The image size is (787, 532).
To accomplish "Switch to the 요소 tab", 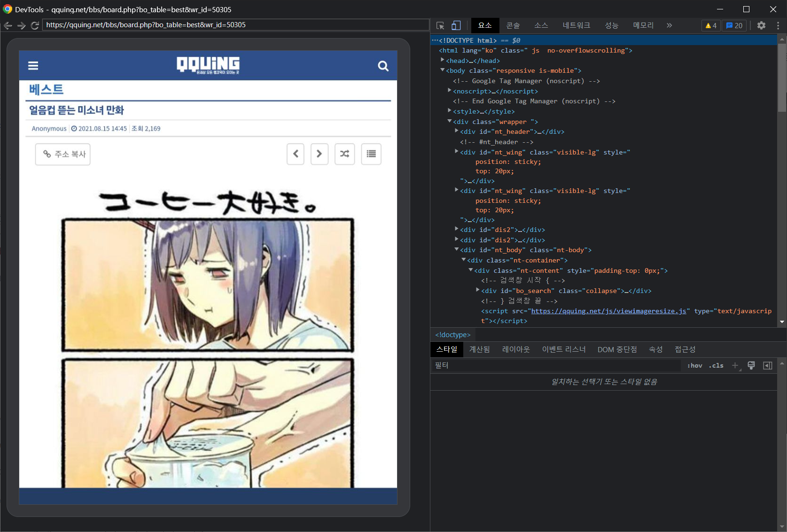I will coord(485,25).
